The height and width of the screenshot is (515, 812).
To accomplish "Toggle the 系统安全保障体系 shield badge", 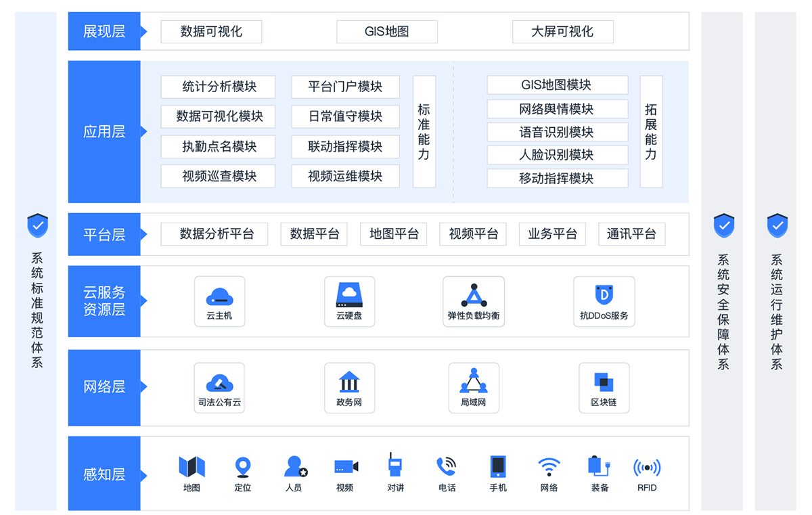I will point(723,226).
